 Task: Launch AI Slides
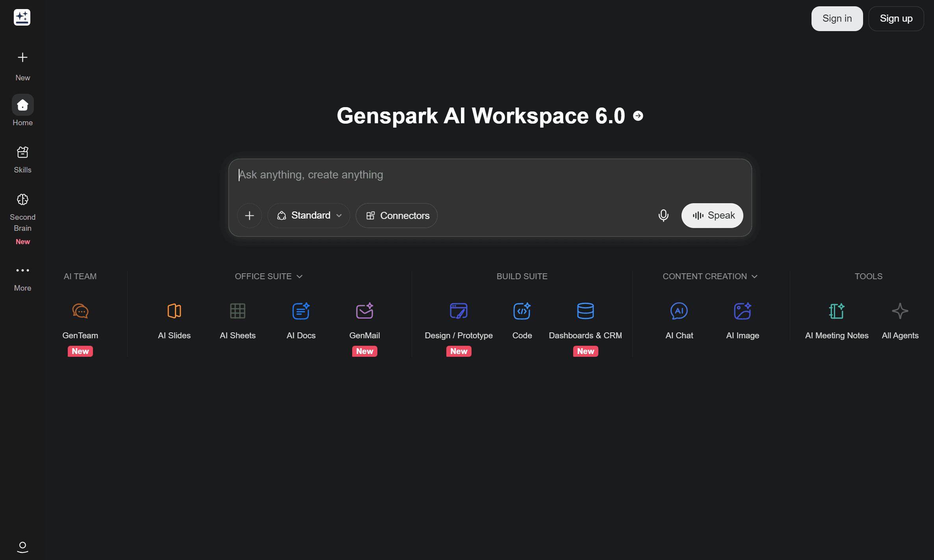pos(174,321)
